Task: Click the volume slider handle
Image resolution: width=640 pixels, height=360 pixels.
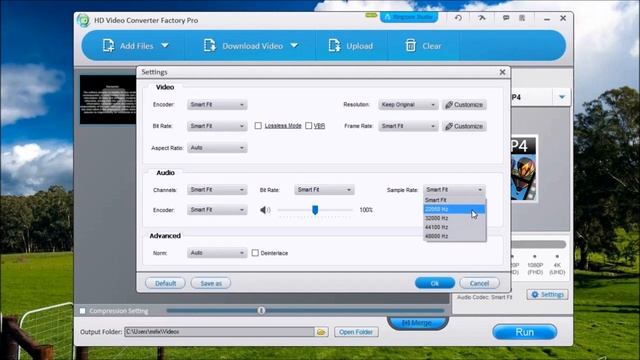Action: (315, 210)
